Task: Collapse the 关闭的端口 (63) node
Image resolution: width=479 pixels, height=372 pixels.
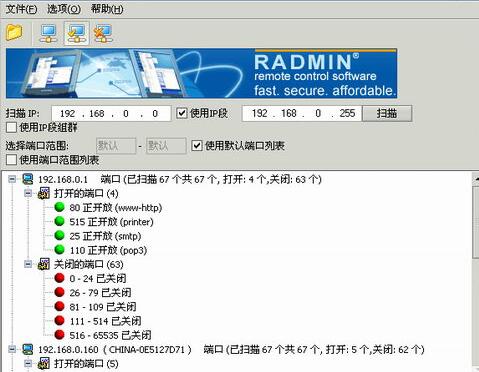Action: point(28,264)
